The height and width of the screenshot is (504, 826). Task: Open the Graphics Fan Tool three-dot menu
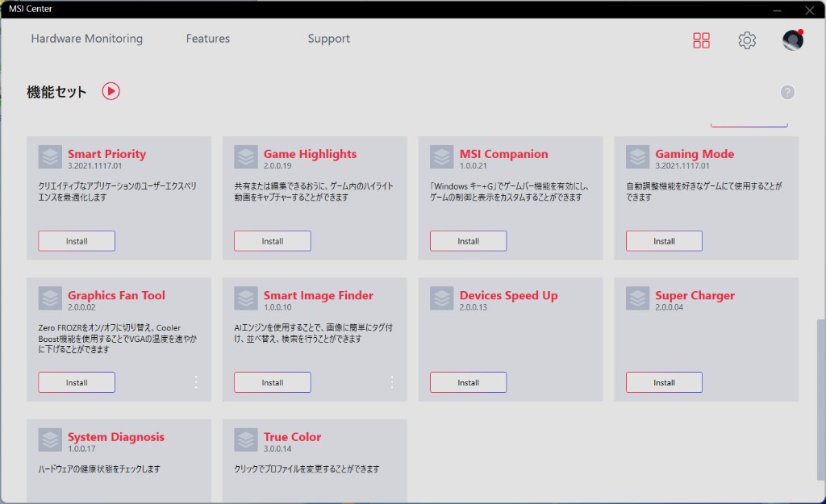196,382
